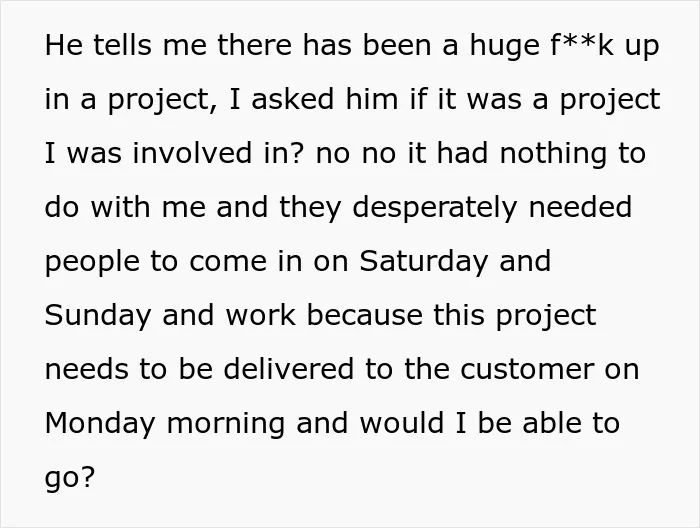Click the word "project," followed by comma
The height and width of the screenshot is (528, 700).
coord(163,101)
